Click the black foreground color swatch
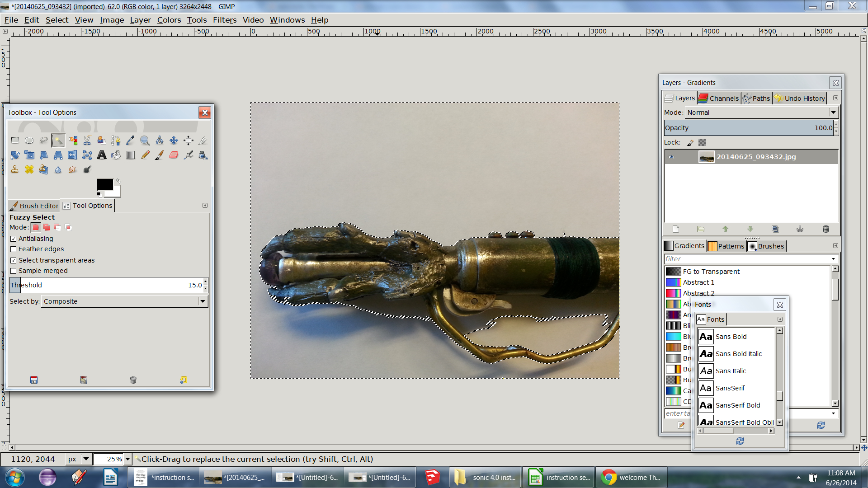868x488 pixels. tap(104, 184)
